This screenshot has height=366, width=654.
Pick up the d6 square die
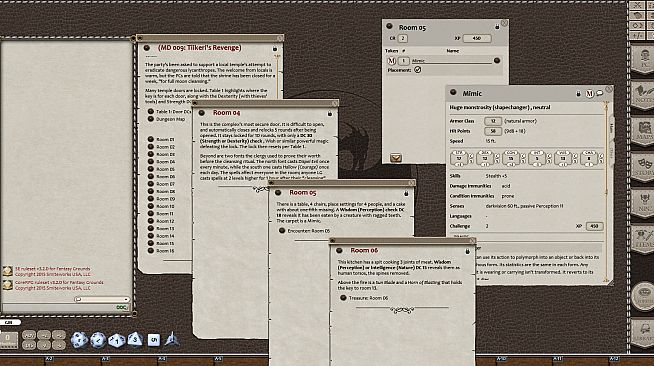point(153,340)
